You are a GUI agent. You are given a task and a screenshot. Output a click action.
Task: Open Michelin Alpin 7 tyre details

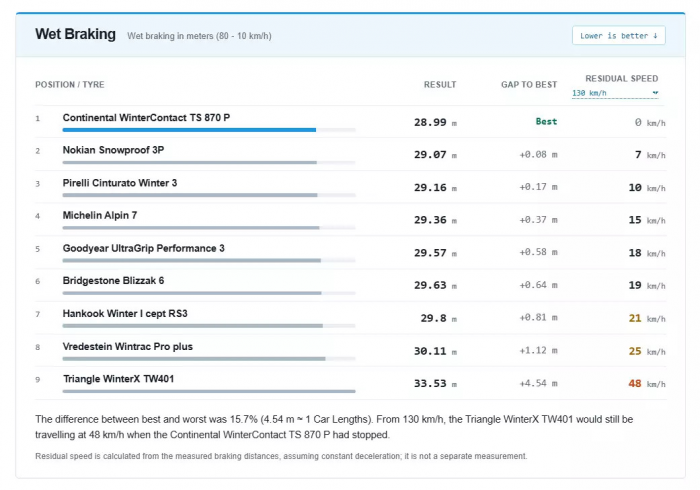pos(100,216)
